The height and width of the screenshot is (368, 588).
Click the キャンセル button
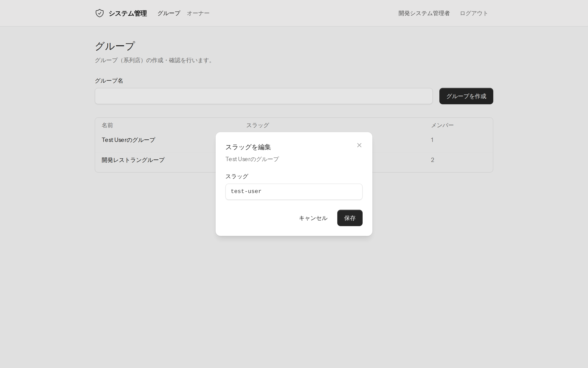point(313,218)
